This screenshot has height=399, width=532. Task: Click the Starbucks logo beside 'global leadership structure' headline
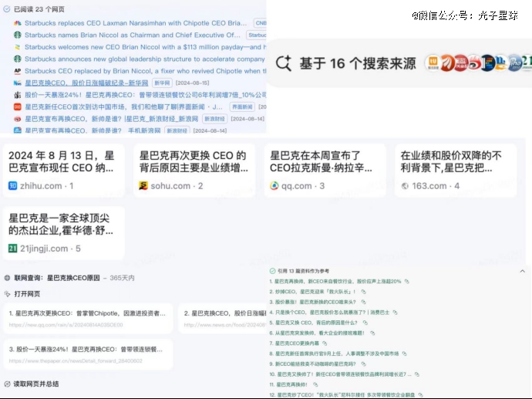click(x=17, y=59)
